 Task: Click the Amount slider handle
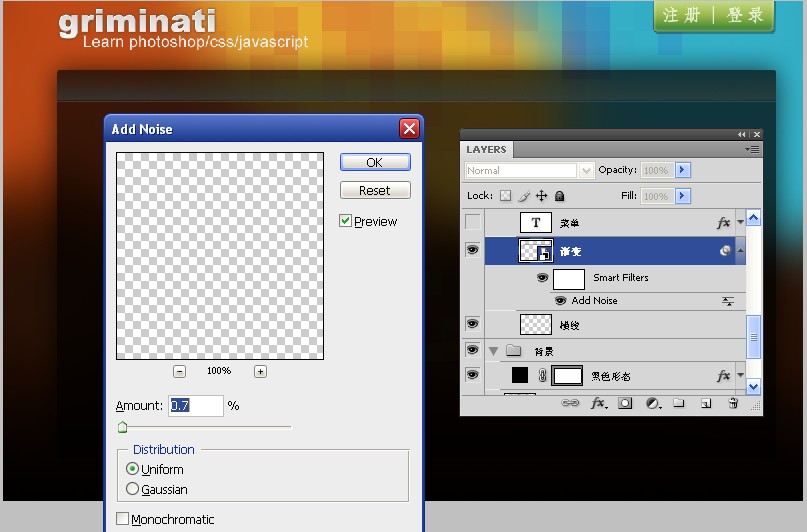123,427
